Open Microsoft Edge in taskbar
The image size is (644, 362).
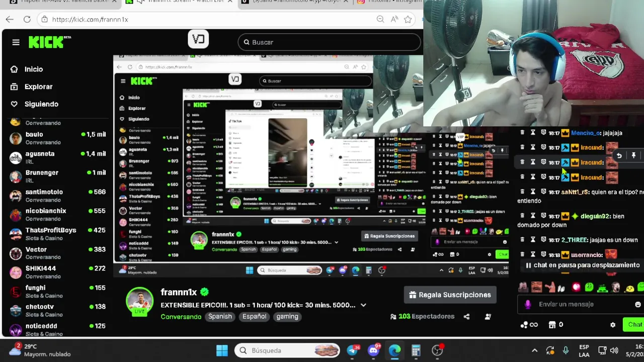[x=394, y=350]
